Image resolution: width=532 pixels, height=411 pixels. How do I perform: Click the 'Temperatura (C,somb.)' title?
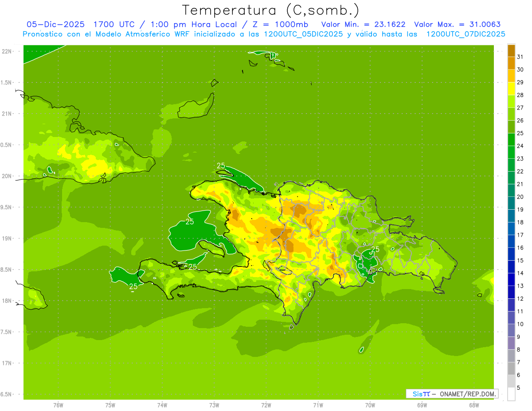[x=271, y=10]
